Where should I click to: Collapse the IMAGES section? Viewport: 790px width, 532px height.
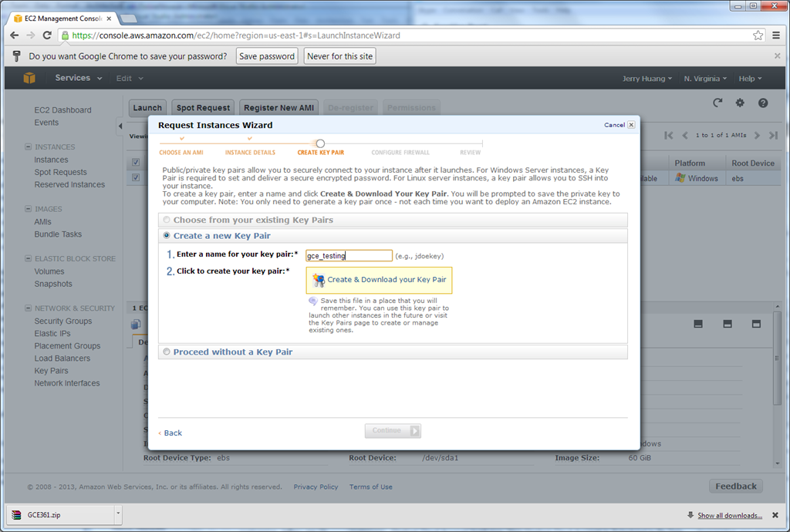point(29,208)
